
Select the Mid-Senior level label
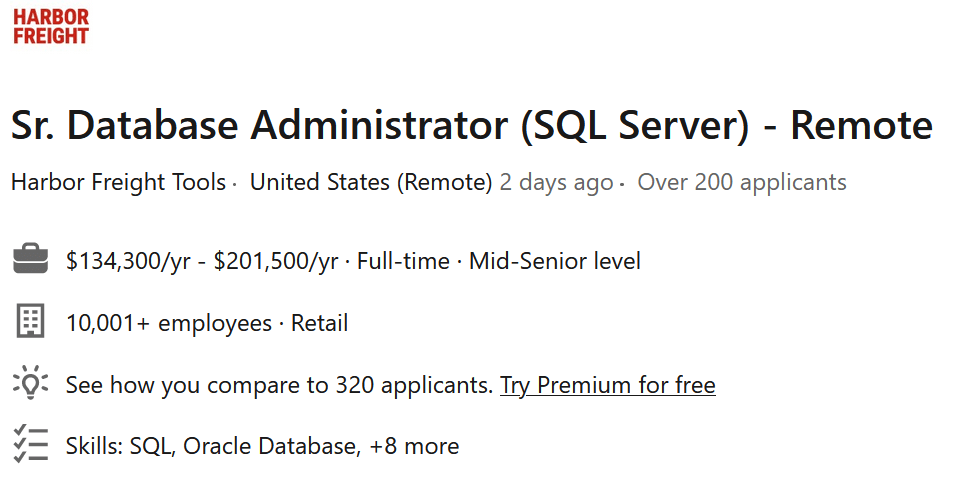(x=555, y=262)
